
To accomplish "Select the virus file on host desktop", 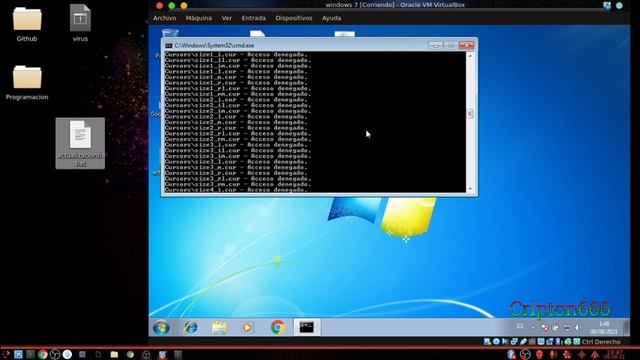I will tap(80, 23).
